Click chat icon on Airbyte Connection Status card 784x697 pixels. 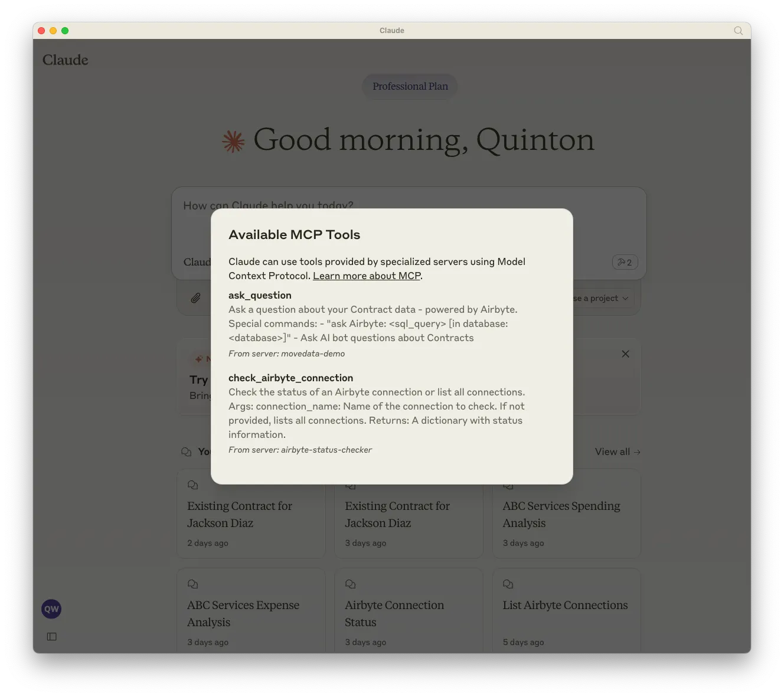pyautogui.click(x=350, y=584)
